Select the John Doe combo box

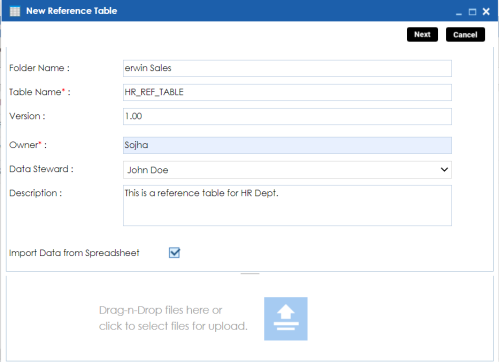coord(287,170)
